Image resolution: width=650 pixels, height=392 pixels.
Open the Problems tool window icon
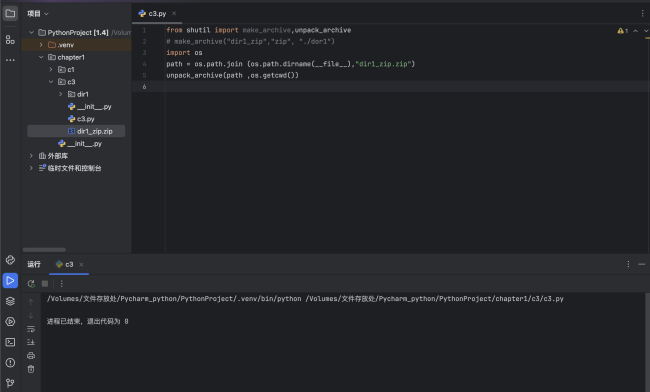tap(10, 363)
